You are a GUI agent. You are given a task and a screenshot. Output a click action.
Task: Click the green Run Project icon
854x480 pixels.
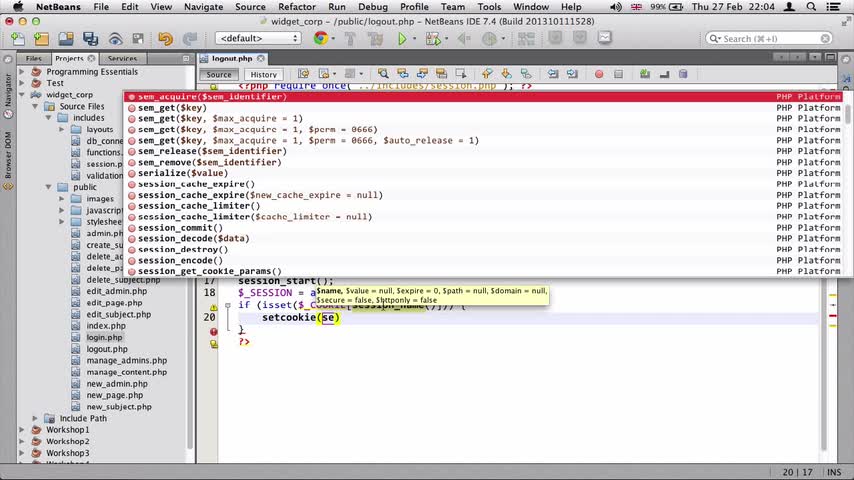[402, 39]
